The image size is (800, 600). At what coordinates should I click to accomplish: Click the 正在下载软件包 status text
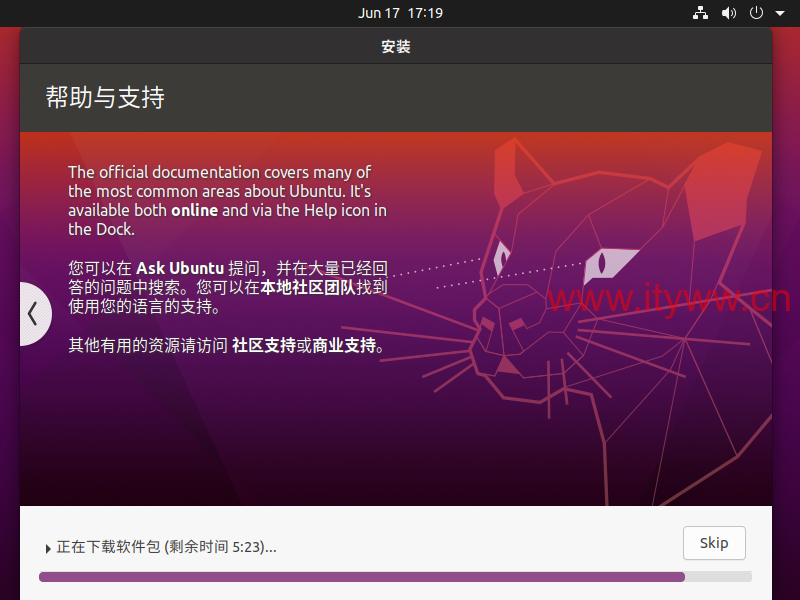pos(166,547)
